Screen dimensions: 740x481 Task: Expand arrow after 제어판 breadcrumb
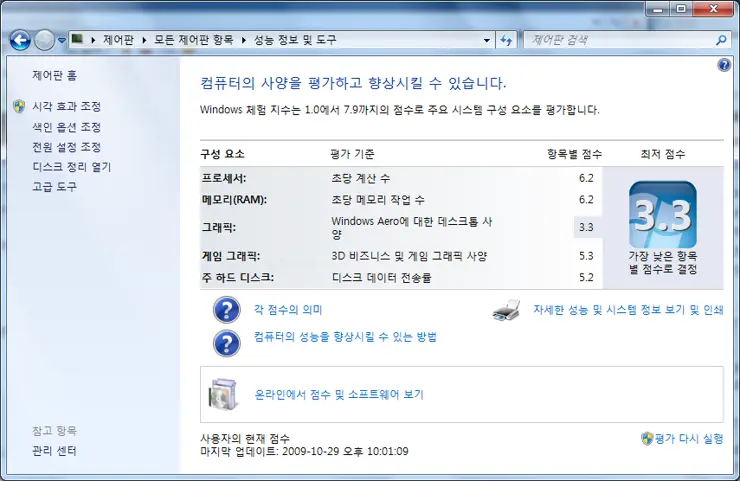pos(144,40)
